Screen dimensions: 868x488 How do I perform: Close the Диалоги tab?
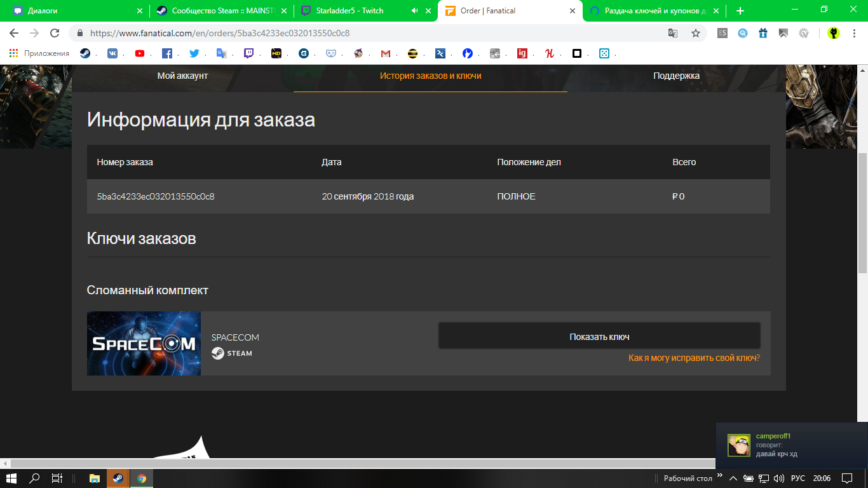(140, 11)
